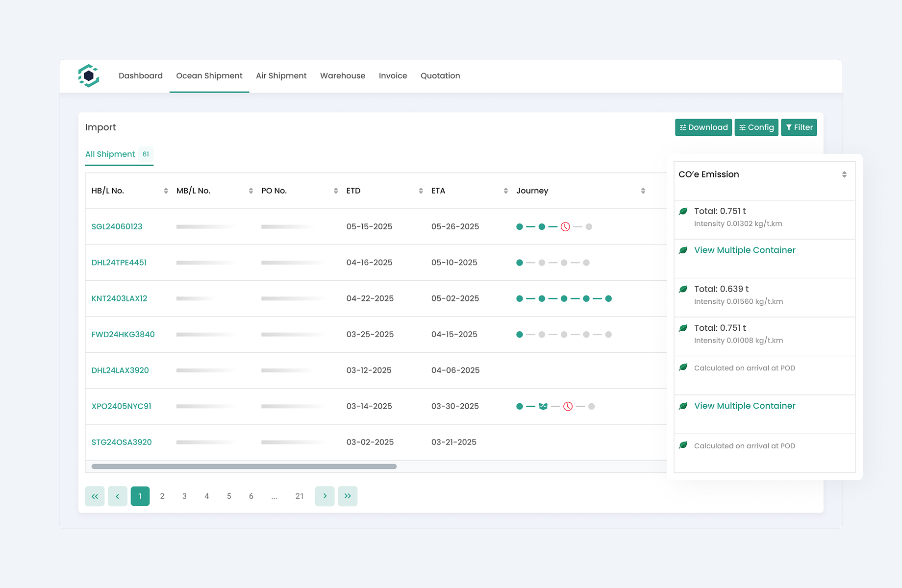Go to the last page using double-arrow
The image size is (902, 588).
[x=348, y=496]
